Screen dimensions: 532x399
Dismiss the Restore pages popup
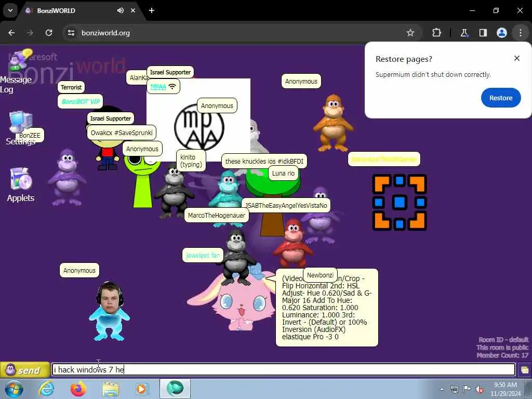click(x=517, y=58)
